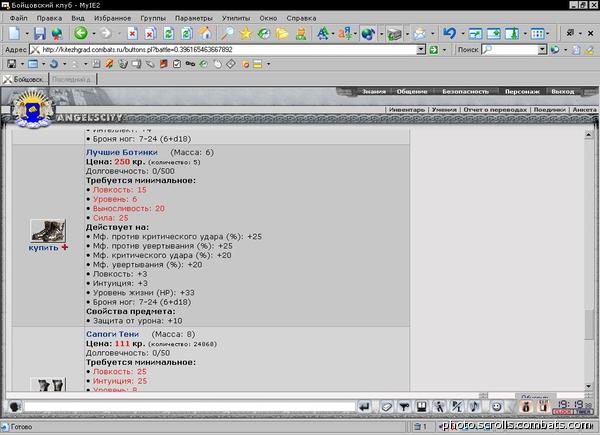Click into the Поиск search field
600x435 pixels.
pyautogui.click(x=514, y=50)
